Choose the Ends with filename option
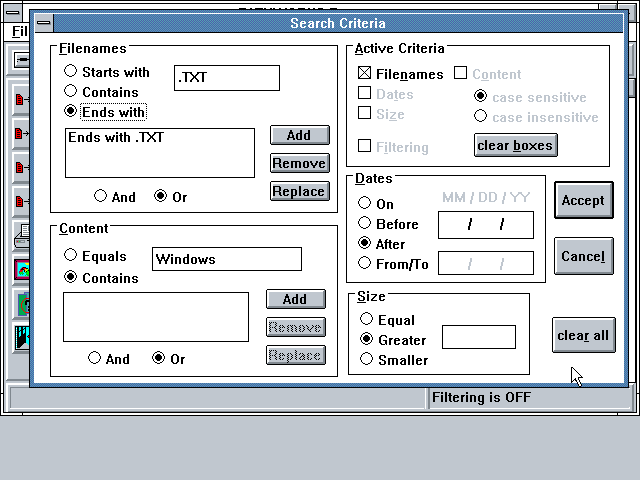640x480 pixels. [105, 112]
